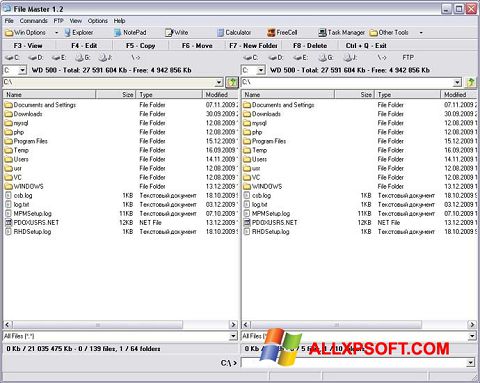Click the F5 - Copy button
Image resolution: width=480 pixels, height=383 pixels.
click(141, 46)
